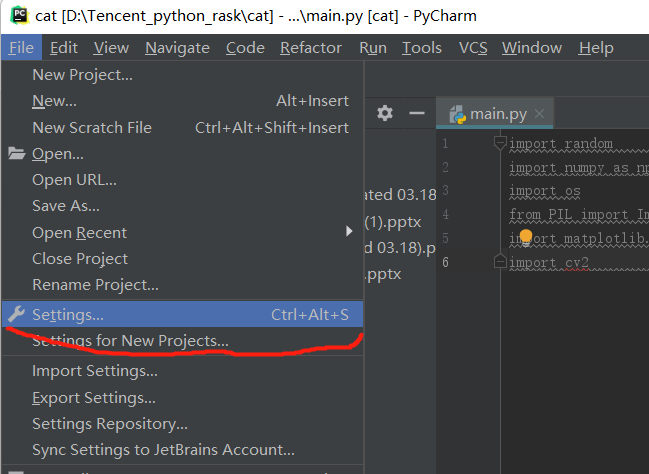649x474 pixels.
Task: Open the View menu
Action: [111, 48]
